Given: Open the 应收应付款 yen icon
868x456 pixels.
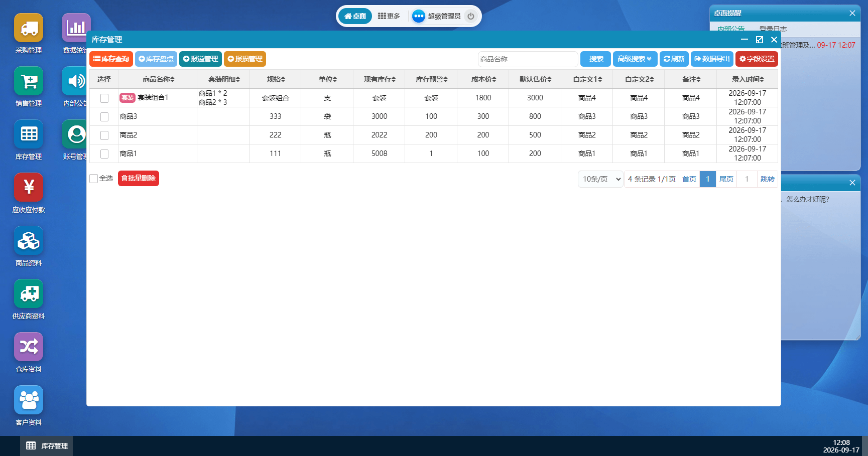Looking at the screenshot, I should 29,188.
